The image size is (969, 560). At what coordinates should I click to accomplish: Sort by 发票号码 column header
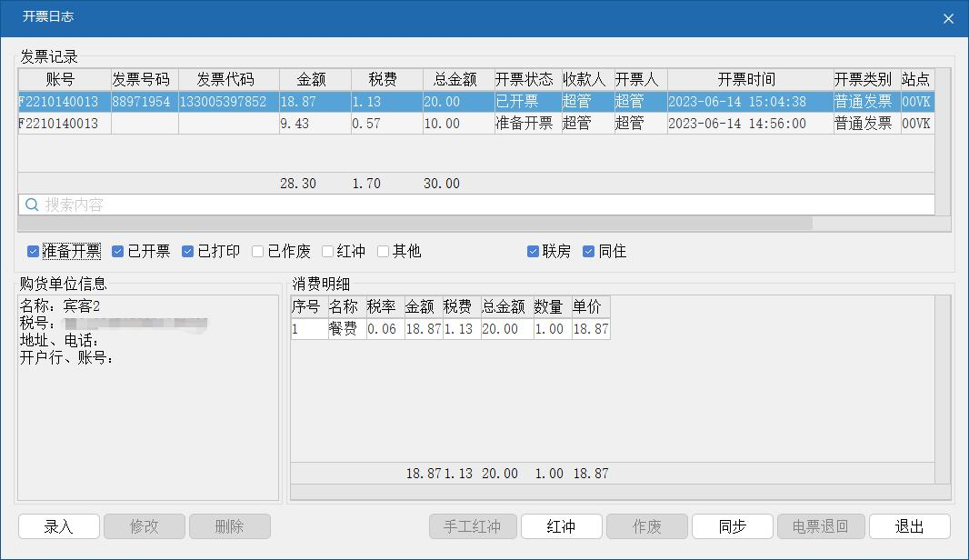click(x=145, y=80)
